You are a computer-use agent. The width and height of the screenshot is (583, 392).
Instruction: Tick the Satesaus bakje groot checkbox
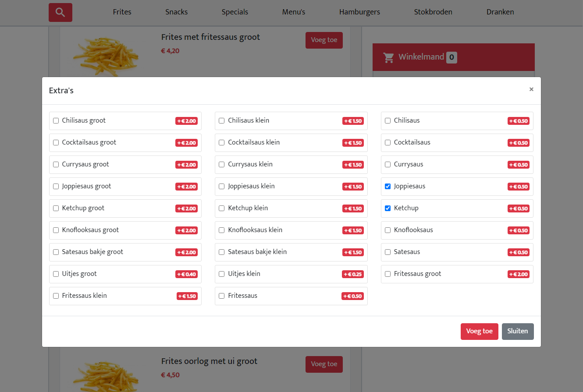56,252
